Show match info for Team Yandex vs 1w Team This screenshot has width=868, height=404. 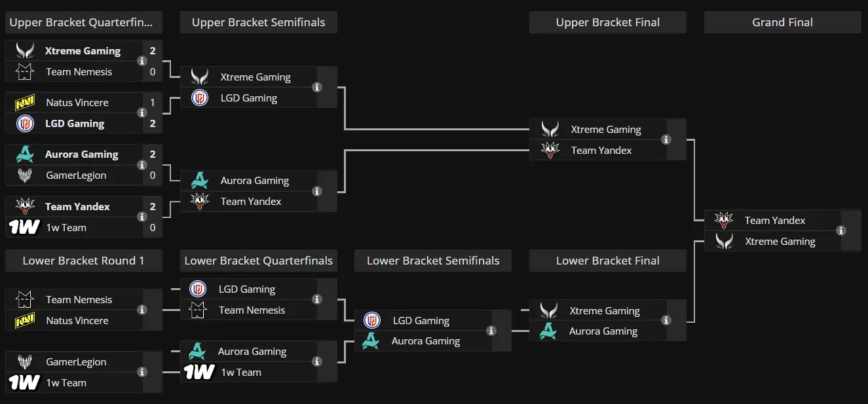[142, 217]
